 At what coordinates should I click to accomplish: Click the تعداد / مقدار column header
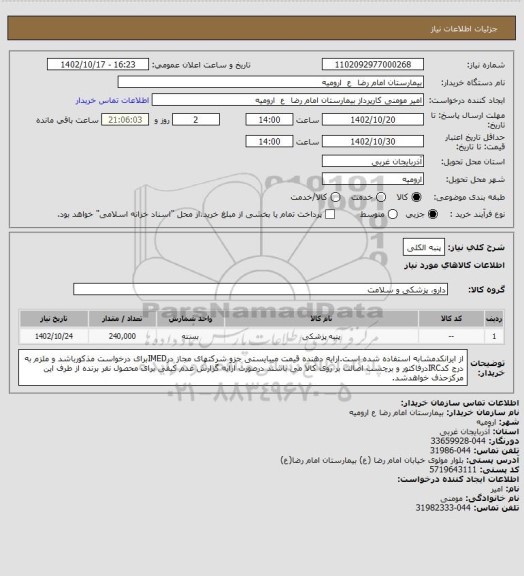click(x=122, y=318)
